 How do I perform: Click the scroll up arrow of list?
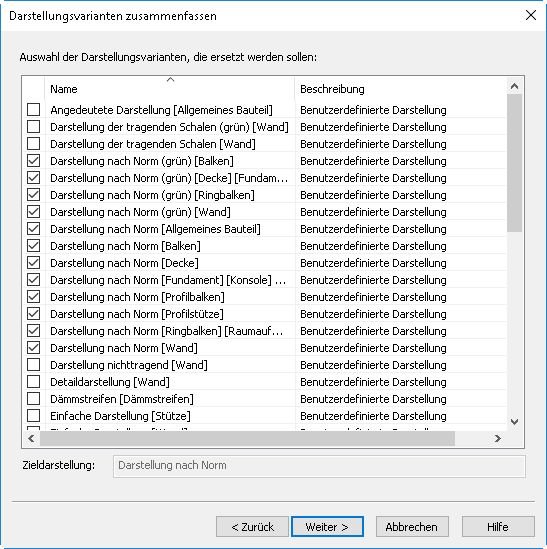514,86
